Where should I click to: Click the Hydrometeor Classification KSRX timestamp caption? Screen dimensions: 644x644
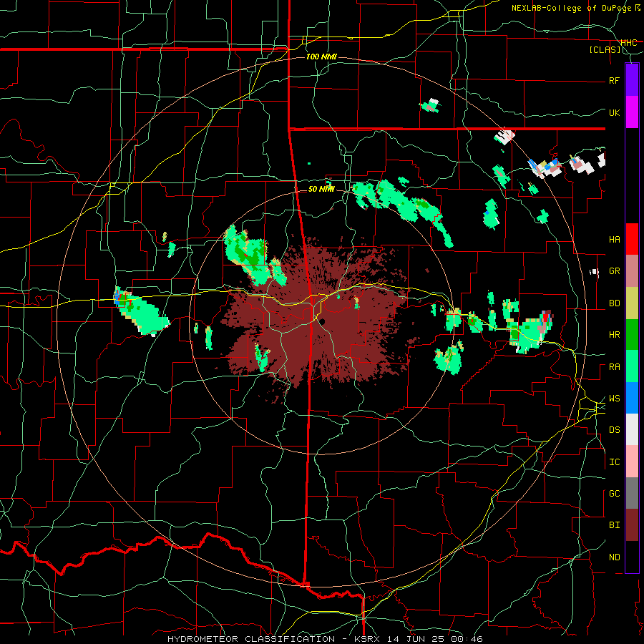pos(325,639)
